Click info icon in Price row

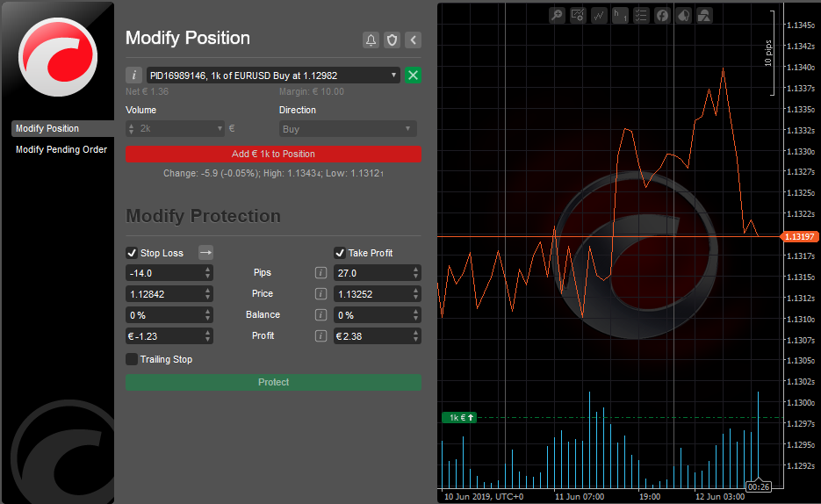[x=321, y=293]
